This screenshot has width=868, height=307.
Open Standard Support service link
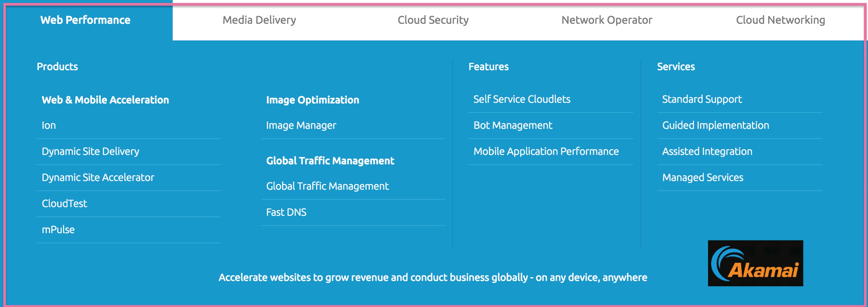702,99
